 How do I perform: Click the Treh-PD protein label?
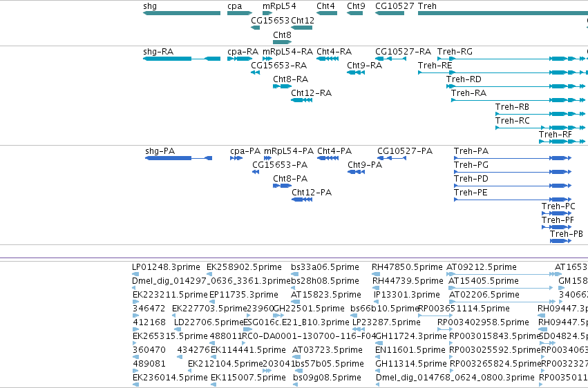(x=471, y=179)
